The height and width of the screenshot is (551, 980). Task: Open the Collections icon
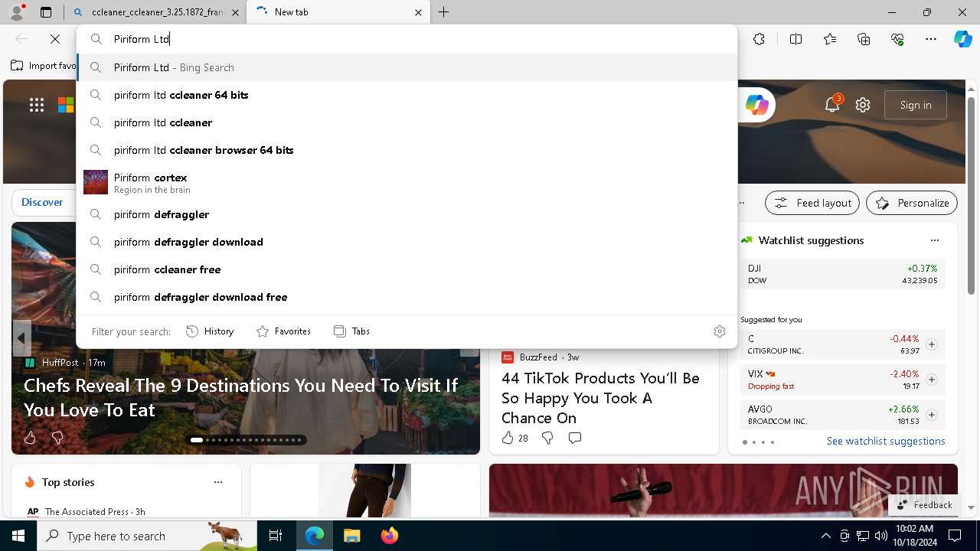(x=864, y=39)
